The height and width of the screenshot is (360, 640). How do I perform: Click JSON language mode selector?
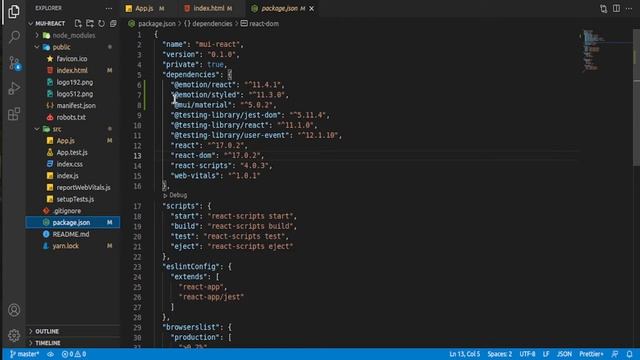point(564,354)
